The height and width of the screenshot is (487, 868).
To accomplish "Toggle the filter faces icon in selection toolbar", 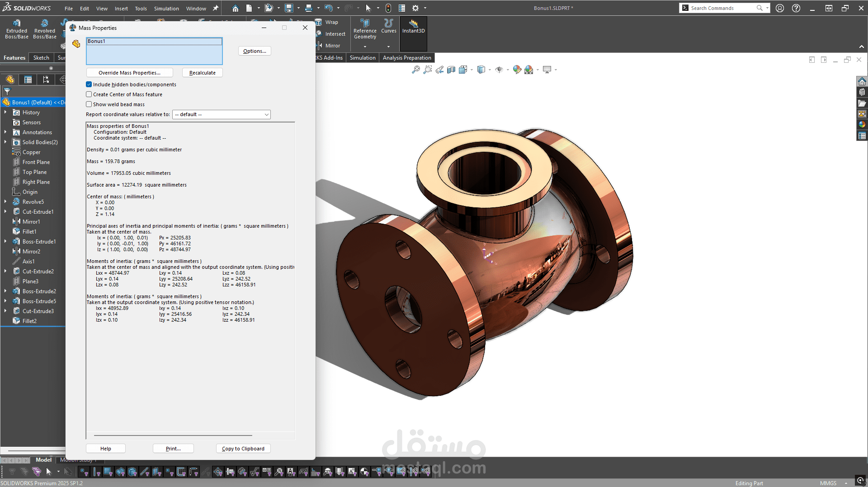I will click(x=108, y=472).
